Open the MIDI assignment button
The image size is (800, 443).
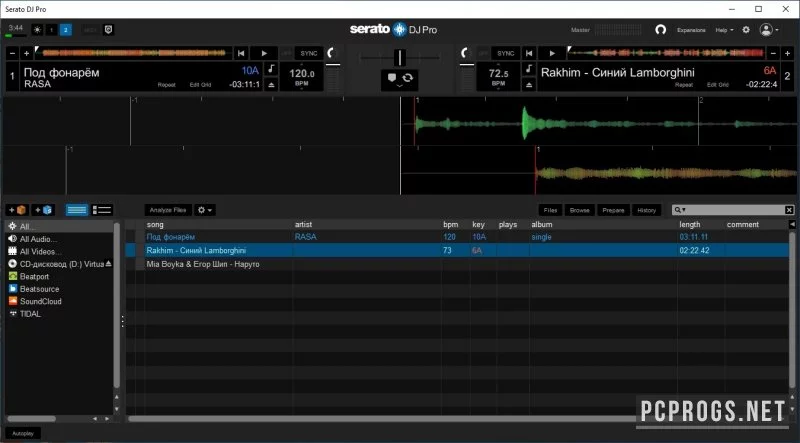[x=90, y=30]
